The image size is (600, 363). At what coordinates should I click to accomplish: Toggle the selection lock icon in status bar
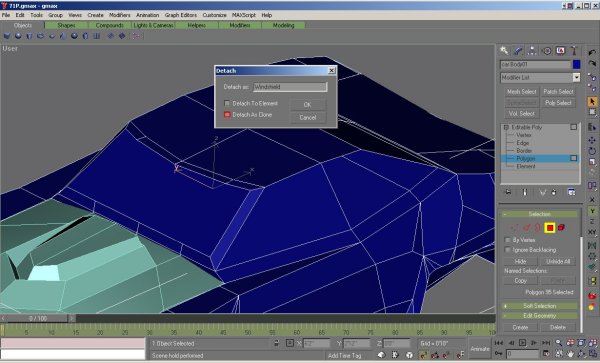click(276, 343)
